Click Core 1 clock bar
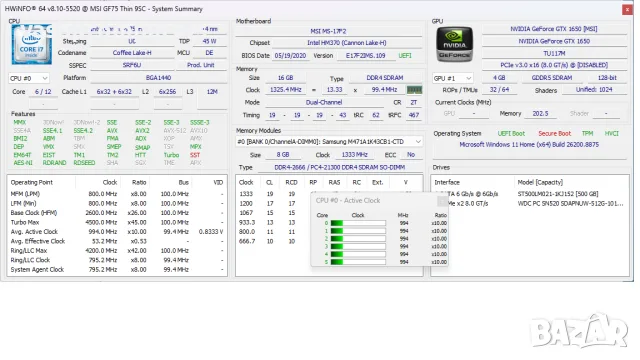Viewport: 640px width, 360px height. tap(358, 231)
